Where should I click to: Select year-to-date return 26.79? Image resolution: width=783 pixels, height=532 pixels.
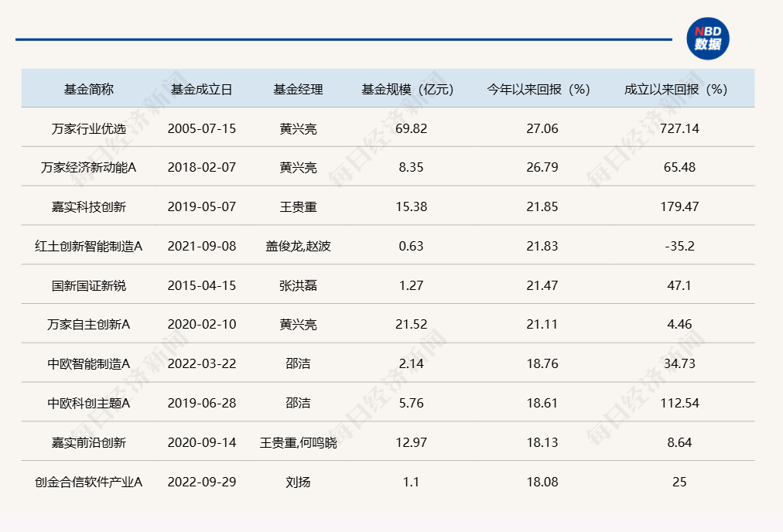(x=542, y=167)
